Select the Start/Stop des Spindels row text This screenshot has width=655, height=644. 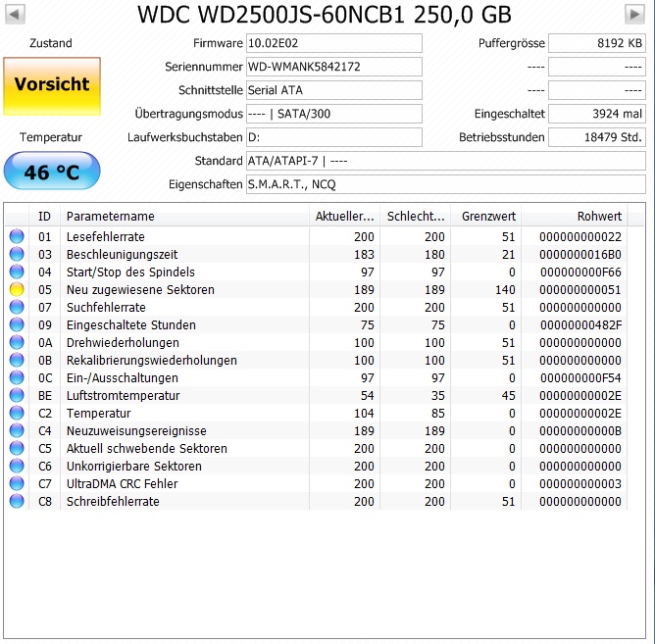[130, 272]
